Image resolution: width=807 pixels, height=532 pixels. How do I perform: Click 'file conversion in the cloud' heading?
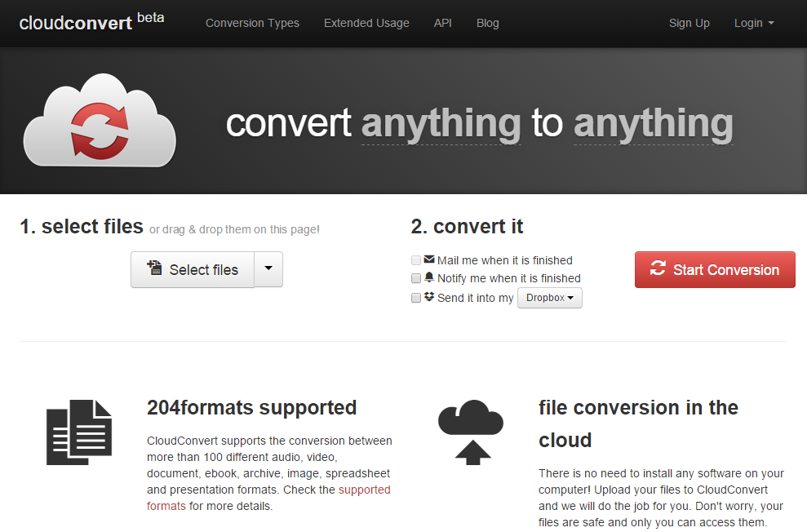639,423
